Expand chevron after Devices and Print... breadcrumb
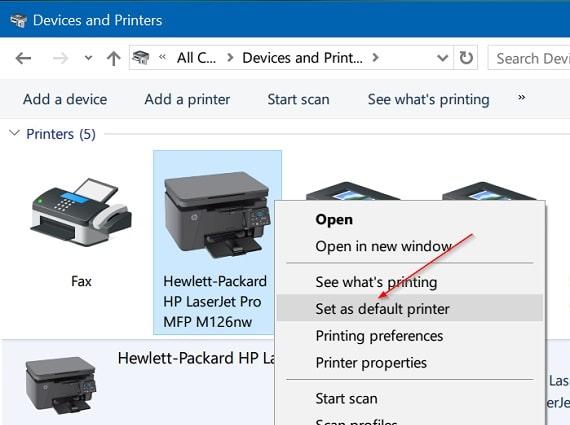 click(x=376, y=57)
